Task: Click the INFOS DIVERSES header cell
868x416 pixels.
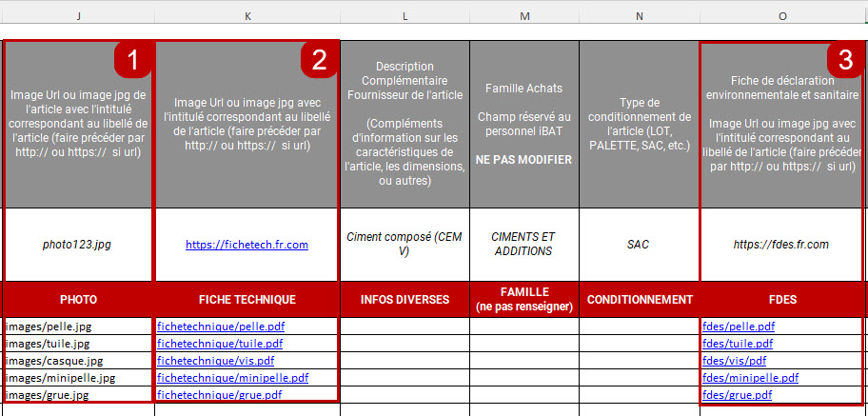Action: click(x=404, y=300)
